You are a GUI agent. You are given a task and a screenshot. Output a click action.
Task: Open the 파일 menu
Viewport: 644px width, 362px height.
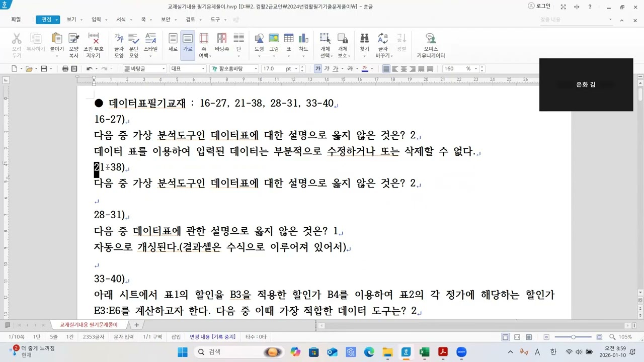[x=16, y=20]
